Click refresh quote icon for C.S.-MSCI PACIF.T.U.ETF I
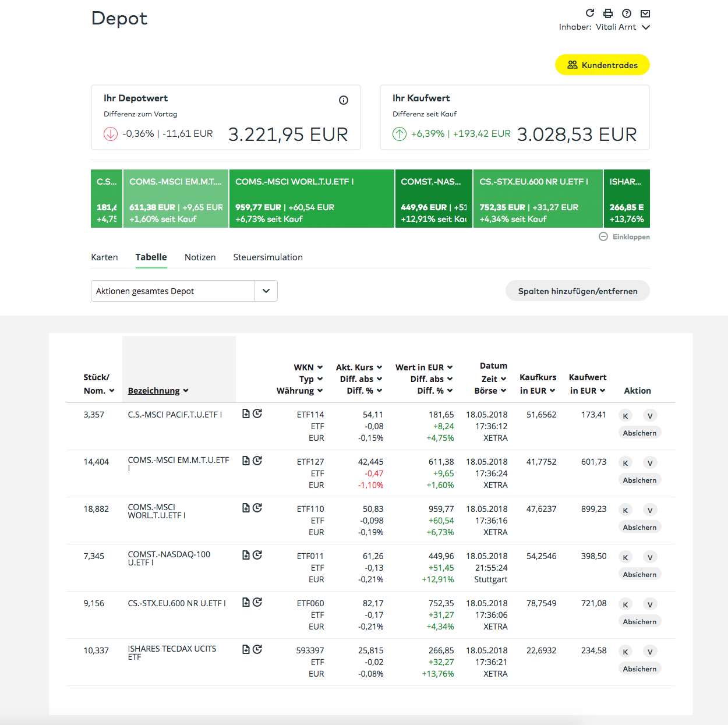The width and height of the screenshot is (728, 725). (x=257, y=413)
